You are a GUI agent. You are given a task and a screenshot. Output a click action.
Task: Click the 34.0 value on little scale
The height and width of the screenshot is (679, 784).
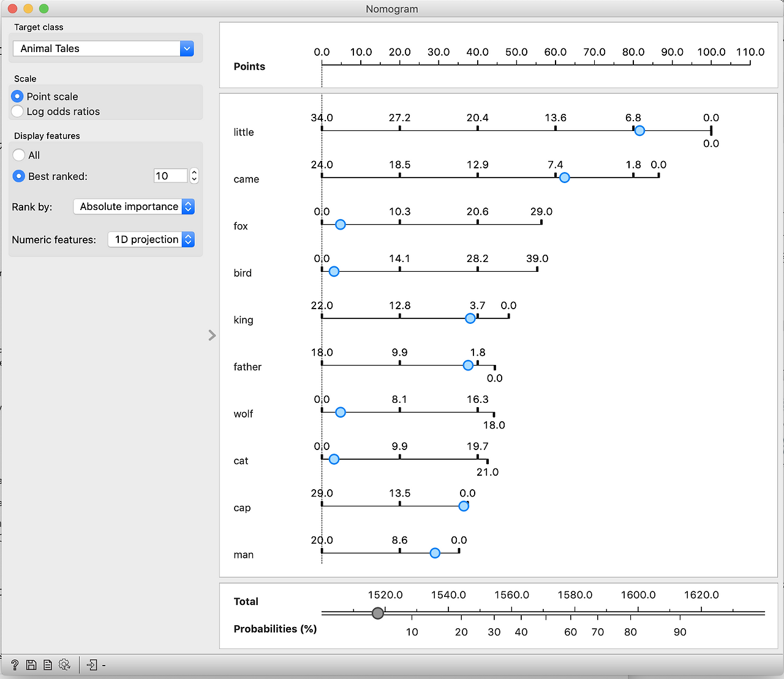click(322, 118)
